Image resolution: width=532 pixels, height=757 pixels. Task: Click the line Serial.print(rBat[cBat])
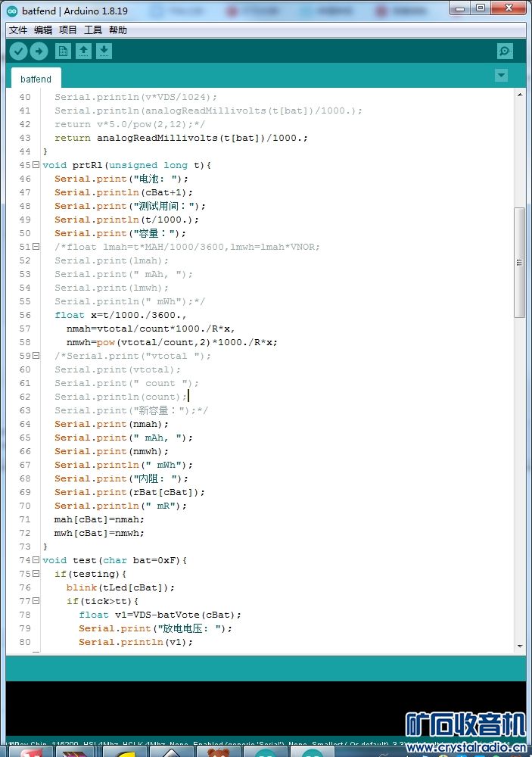click(129, 492)
